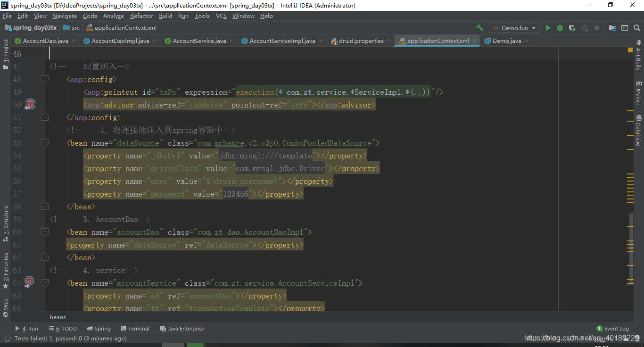Viewport: 644px width, 347px height.
Task: Close the Demo.java tab
Action: tap(526, 41)
